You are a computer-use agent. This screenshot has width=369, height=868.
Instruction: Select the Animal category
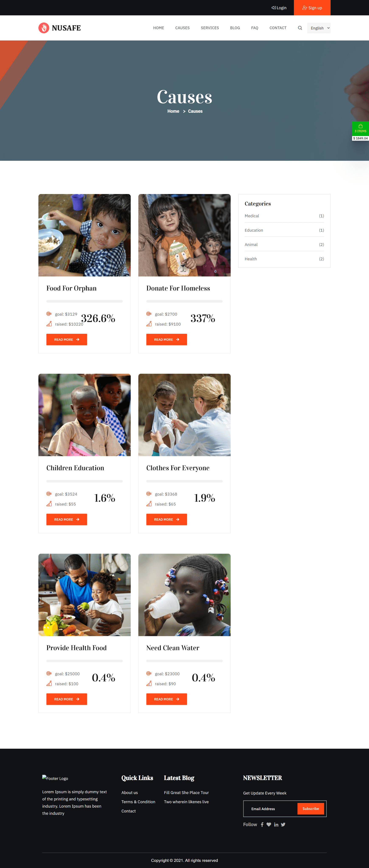(251, 245)
